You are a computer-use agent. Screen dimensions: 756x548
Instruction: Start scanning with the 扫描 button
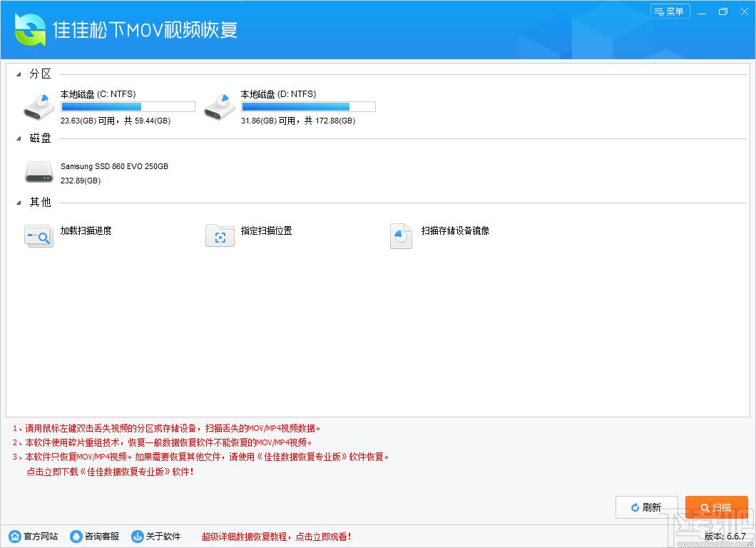pos(717,507)
